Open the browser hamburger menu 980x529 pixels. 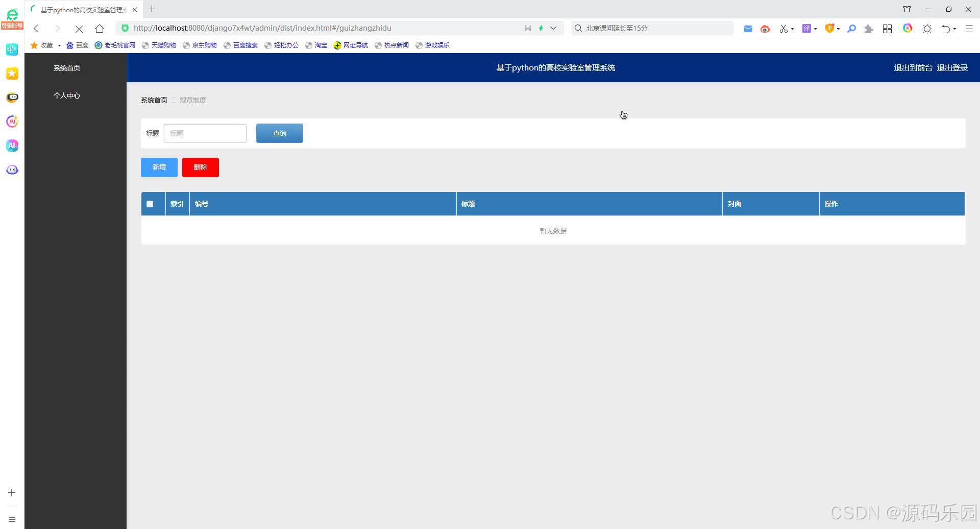pyautogui.click(x=970, y=29)
